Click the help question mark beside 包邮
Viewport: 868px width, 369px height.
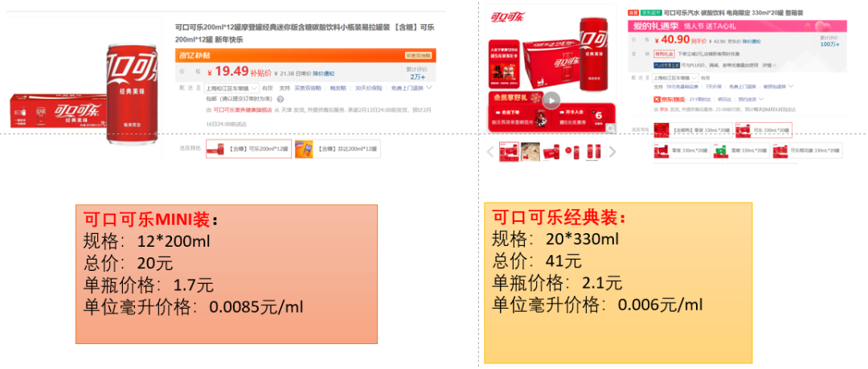[280, 99]
